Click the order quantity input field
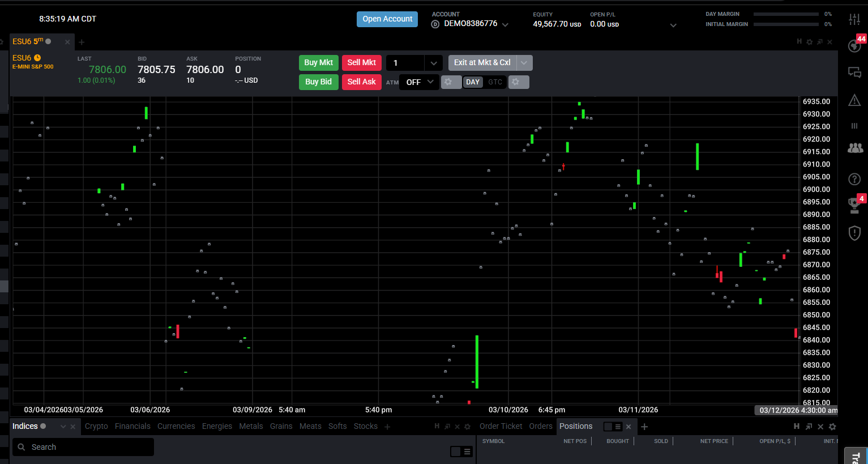 click(405, 63)
